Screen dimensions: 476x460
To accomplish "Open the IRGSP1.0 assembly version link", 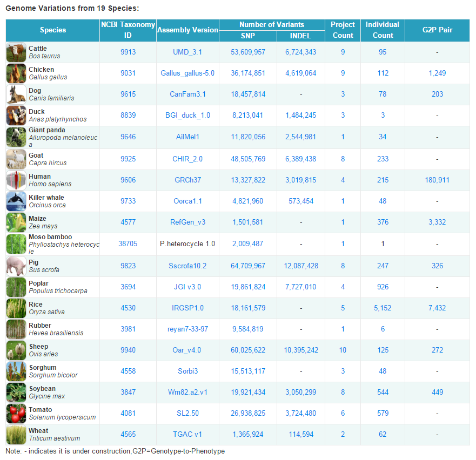I will tap(187, 308).
